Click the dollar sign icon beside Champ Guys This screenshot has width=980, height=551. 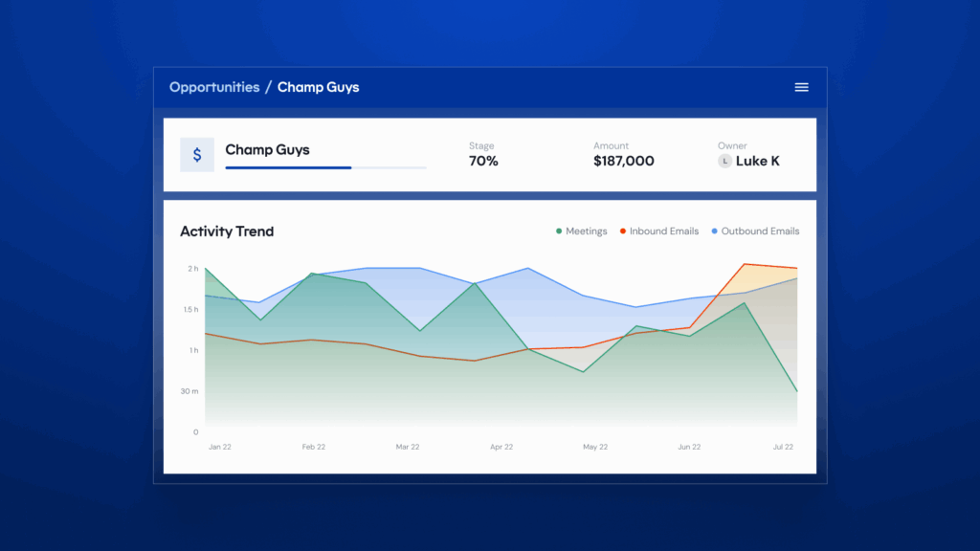(197, 155)
